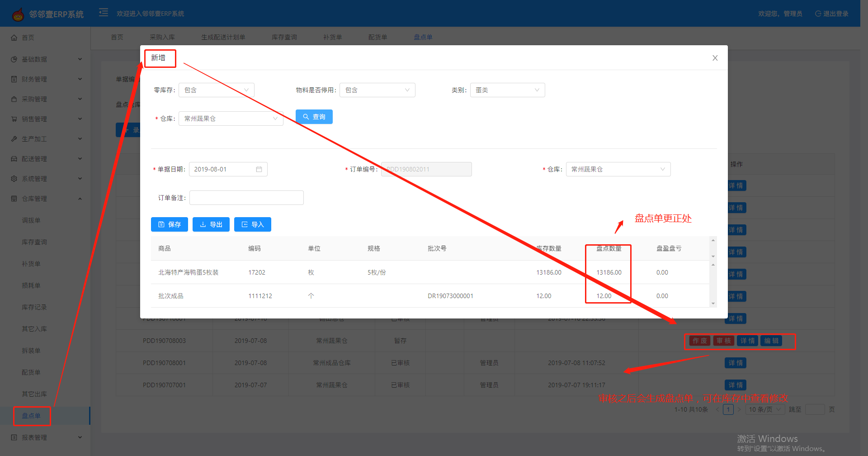Click the 系统管理 gear icon

14,179
